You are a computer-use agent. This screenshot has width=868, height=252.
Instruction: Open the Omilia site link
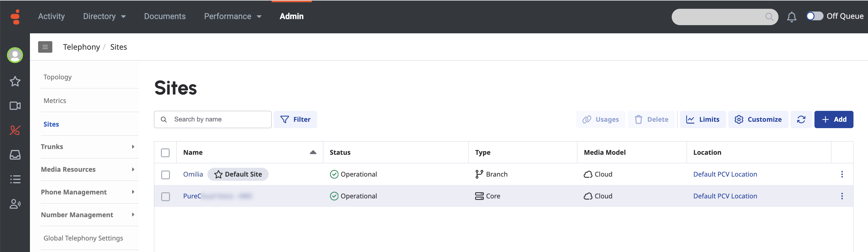point(193,174)
